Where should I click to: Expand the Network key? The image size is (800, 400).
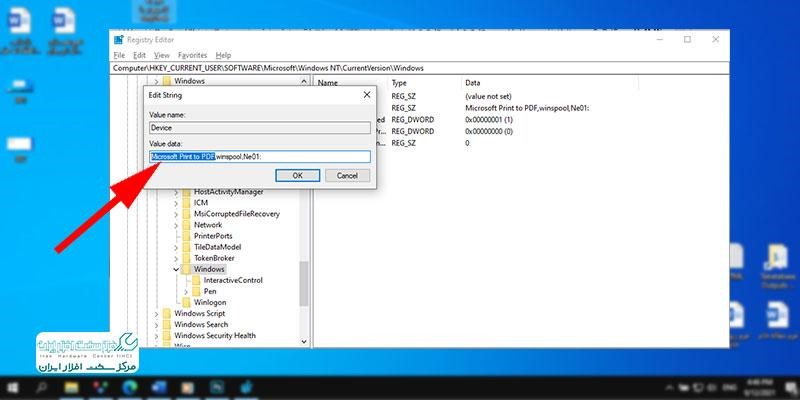click(176, 226)
